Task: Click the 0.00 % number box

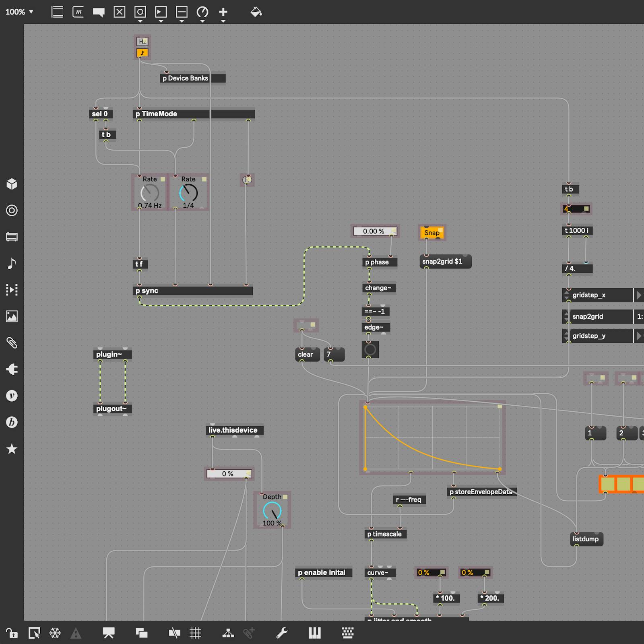Action: (x=374, y=231)
